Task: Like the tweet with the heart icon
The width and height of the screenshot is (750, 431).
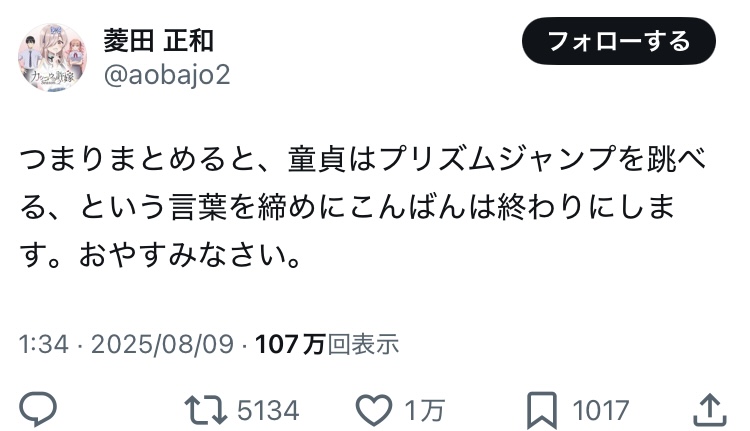Action: pos(374,410)
